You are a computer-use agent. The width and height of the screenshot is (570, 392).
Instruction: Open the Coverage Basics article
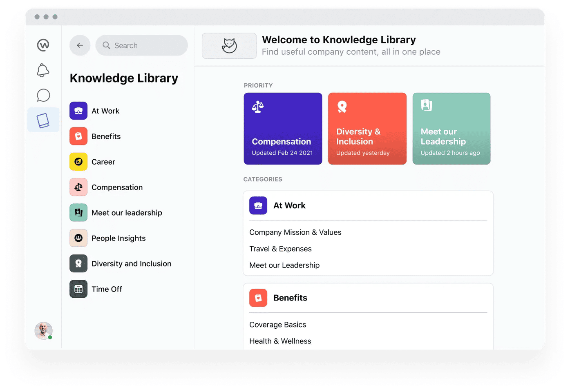pyautogui.click(x=277, y=324)
